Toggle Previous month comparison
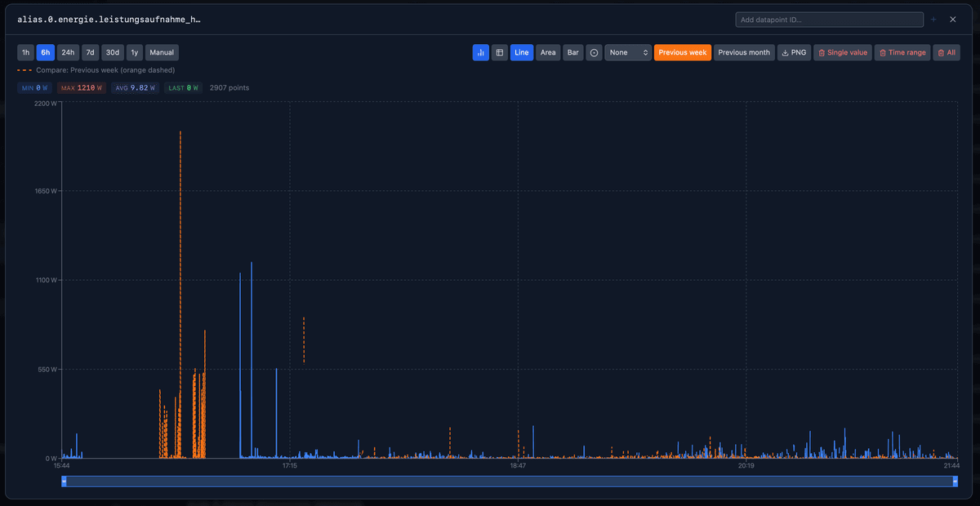The height and width of the screenshot is (506, 980). 744,52
